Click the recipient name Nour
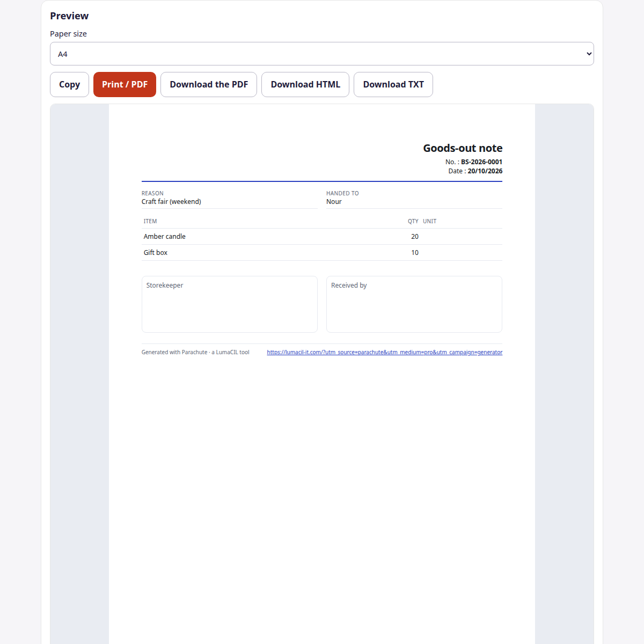The width and height of the screenshot is (644, 644). click(334, 202)
